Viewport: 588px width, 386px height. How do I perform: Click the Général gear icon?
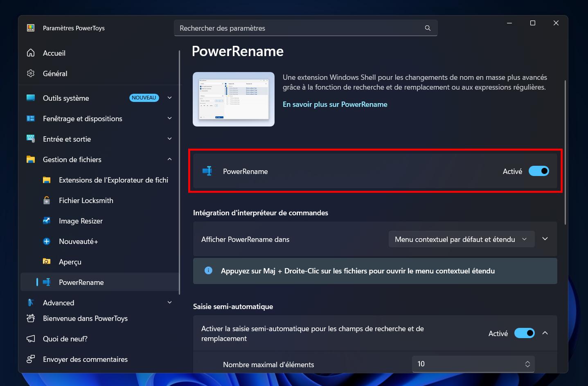tap(31, 73)
